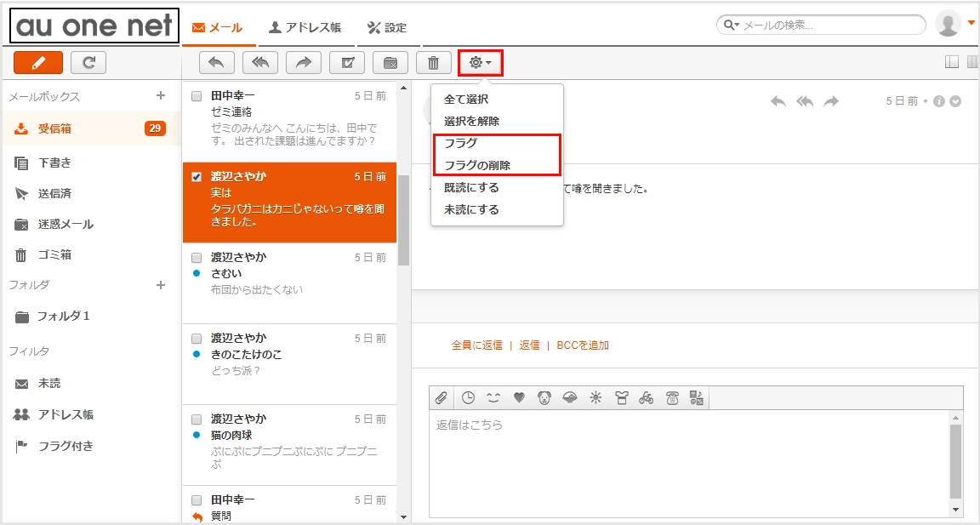The height and width of the screenshot is (525, 980).
Task: Click forward arrow in the message header
Action: (x=830, y=101)
